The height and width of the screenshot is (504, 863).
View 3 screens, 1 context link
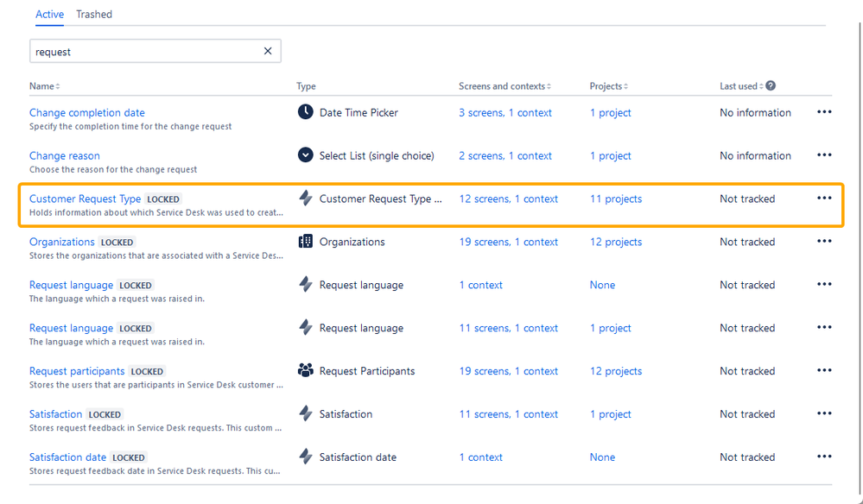(505, 113)
